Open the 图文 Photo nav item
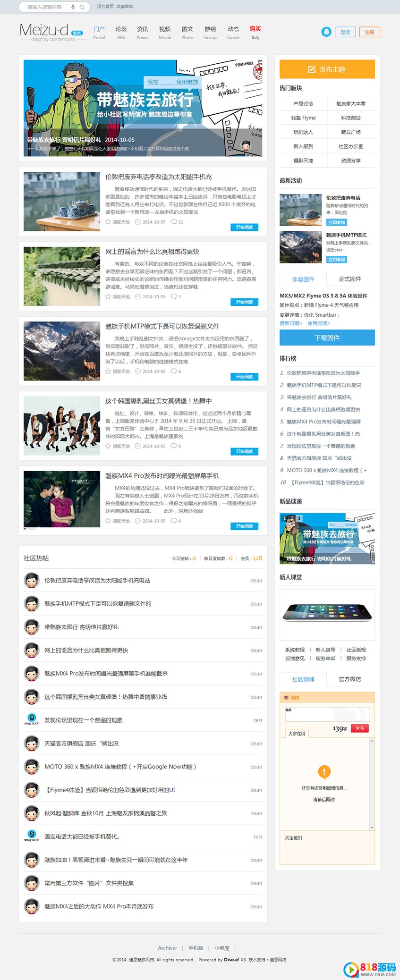This screenshot has width=400, height=980. click(x=187, y=33)
